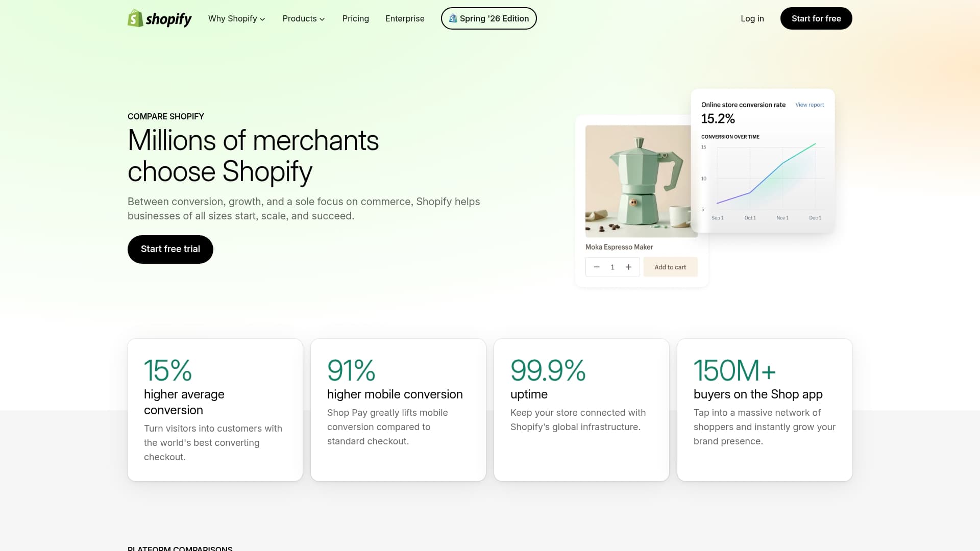Click the minus icon in the quantity stepper
The height and width of the screenshot is (551, 980).
coord(597,267)
